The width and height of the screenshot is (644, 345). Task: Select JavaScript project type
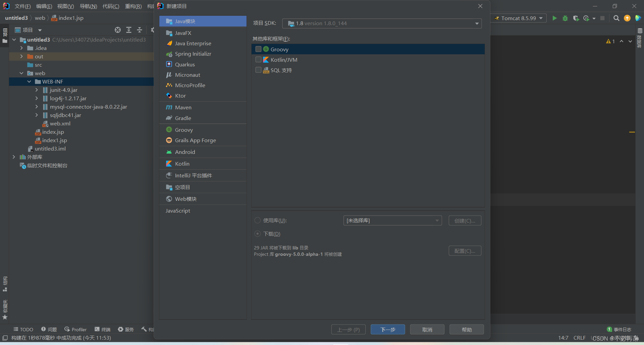pyautogui.click(x=203, y=211)
